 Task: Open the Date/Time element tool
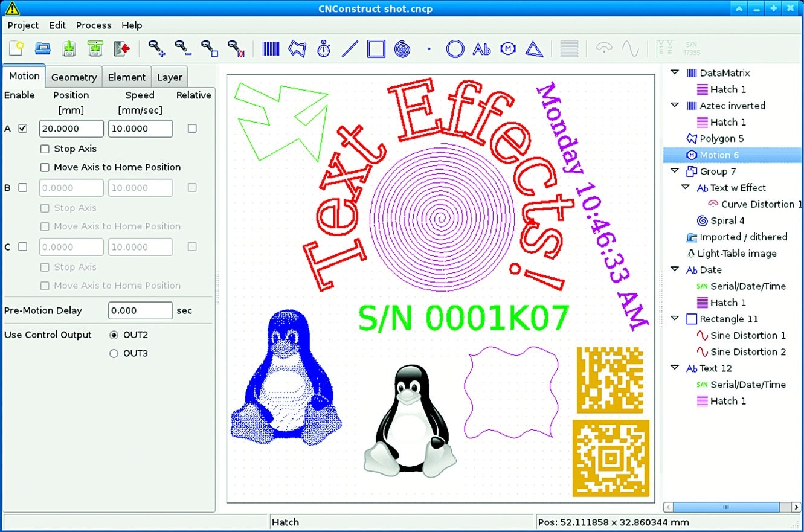point(323,48)
